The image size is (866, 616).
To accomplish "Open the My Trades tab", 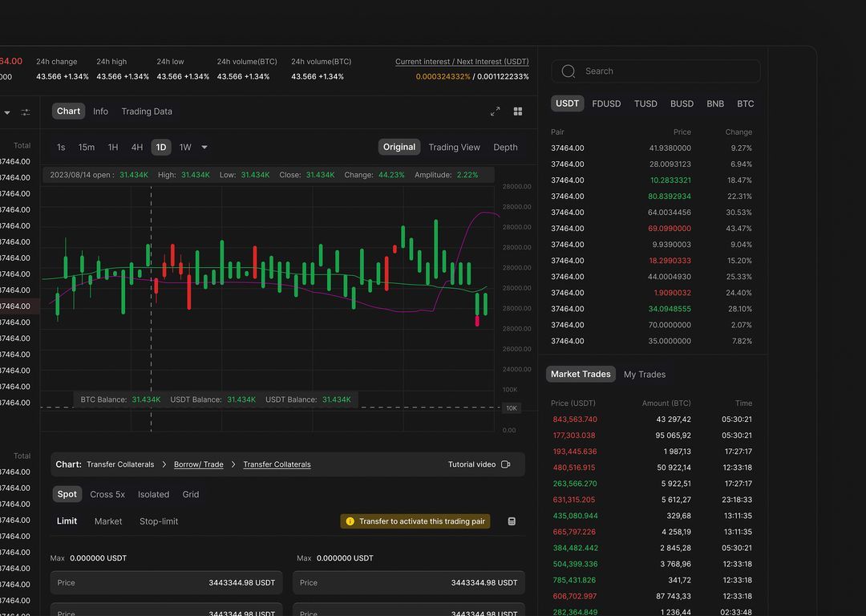I will tap(645, 374).
